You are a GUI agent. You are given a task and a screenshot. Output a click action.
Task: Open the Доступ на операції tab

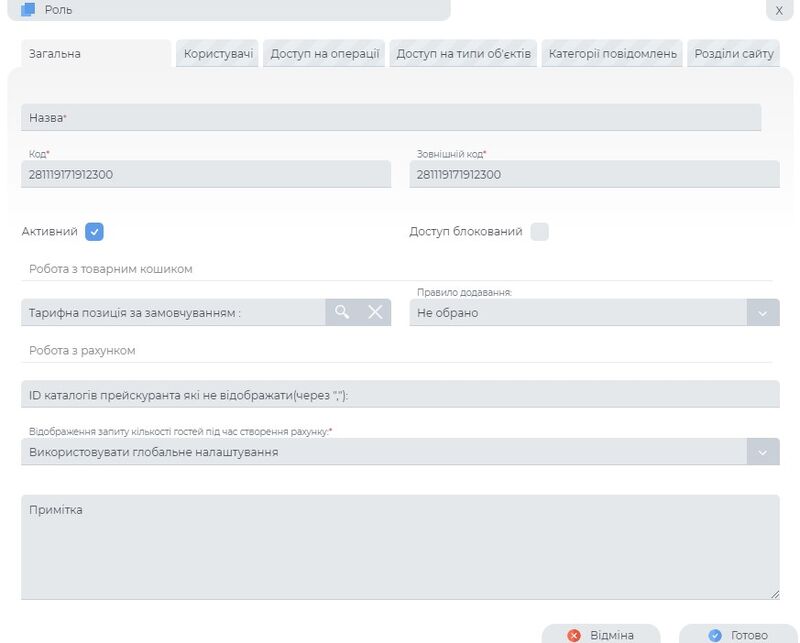pos(324,54)
